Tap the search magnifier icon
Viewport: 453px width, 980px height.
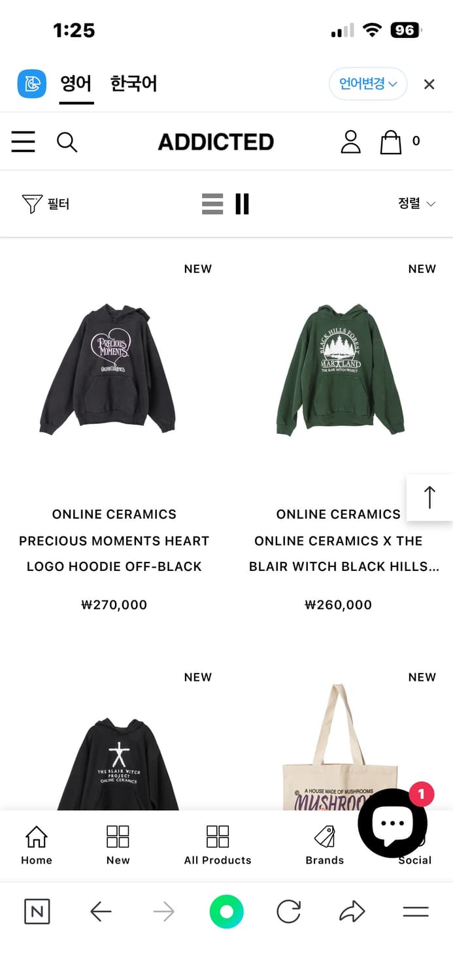pyautogui.click(x=67, y=142)
